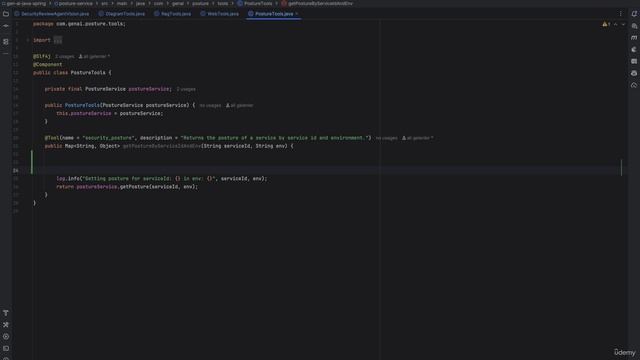Click the method name getPostureByServiceIdAndEnv in code

point(162,146)
